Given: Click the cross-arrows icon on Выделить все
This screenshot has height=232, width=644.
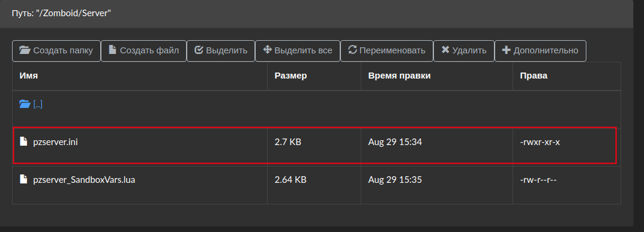Looking at the screenshot, I should click(x=267, y=50).
